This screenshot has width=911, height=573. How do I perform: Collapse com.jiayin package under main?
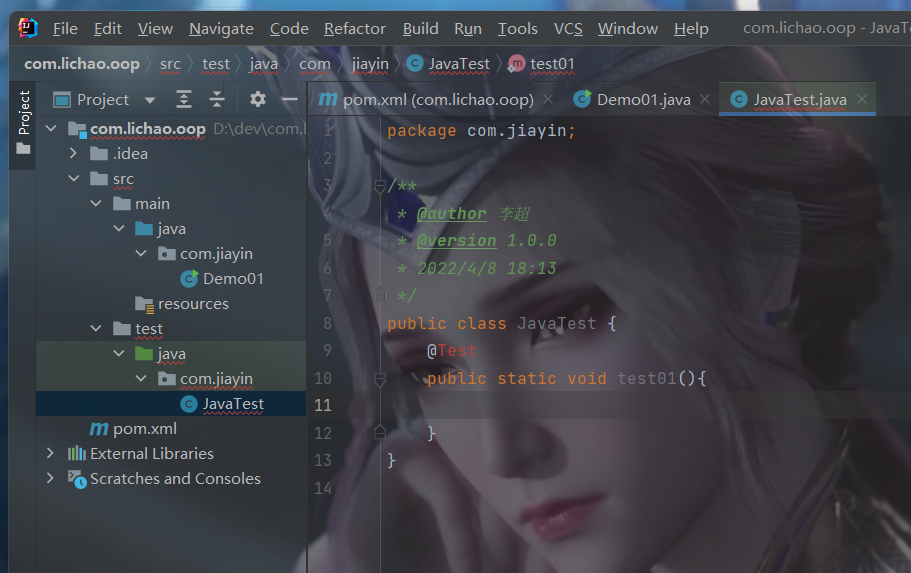141,253
